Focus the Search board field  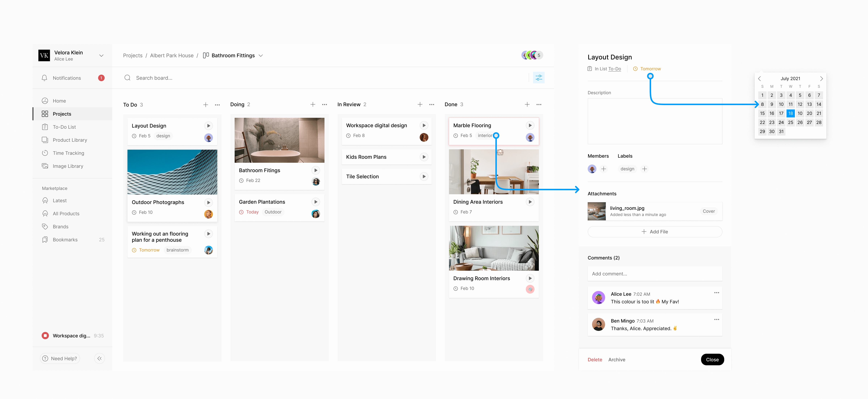[x=324, y=78]
